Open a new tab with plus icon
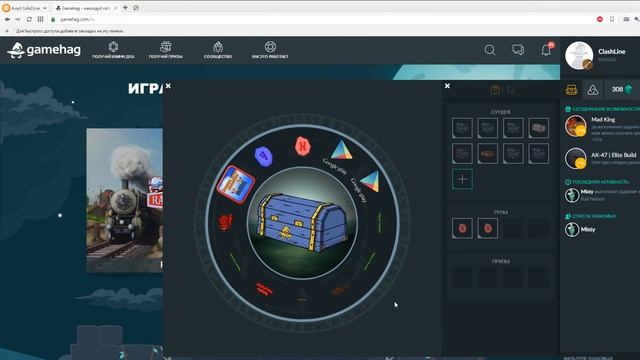 (x=125, y=8)
